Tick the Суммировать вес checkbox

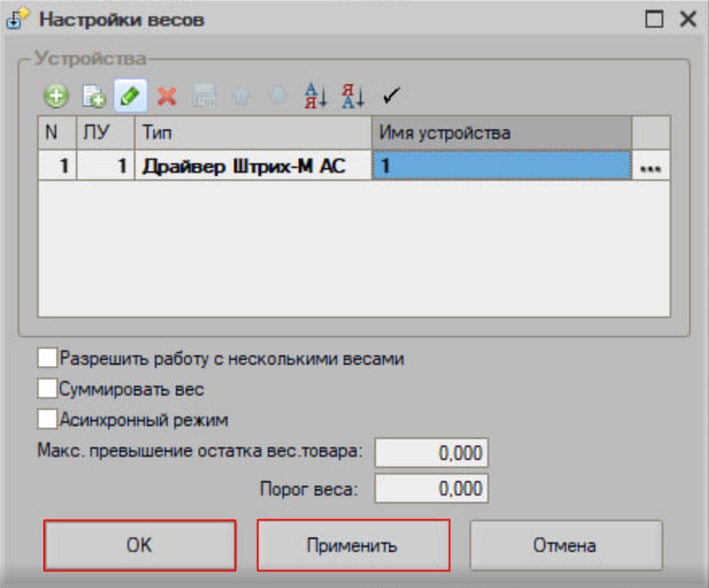(47, 389)
